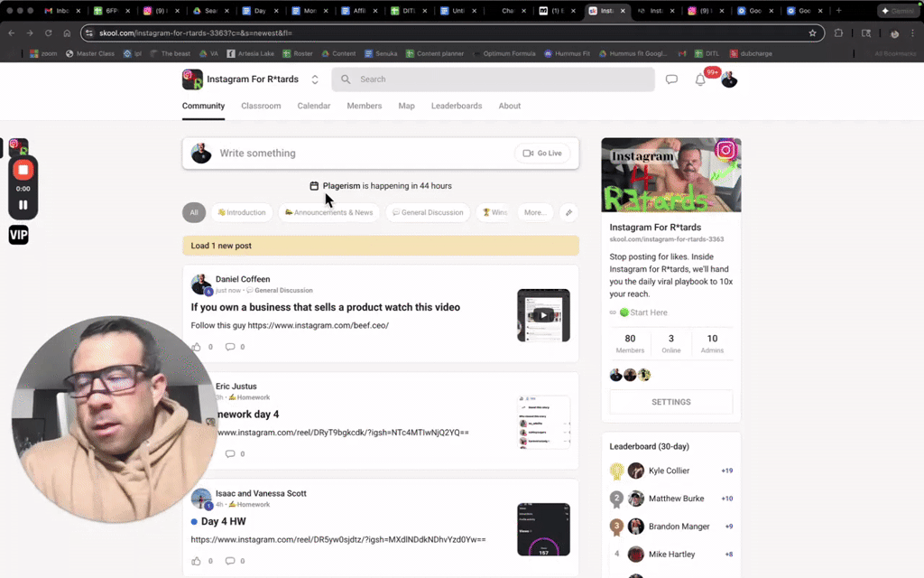Open the post filter settings icon
Screen dimensions: 924x578
tap(568, 212)
